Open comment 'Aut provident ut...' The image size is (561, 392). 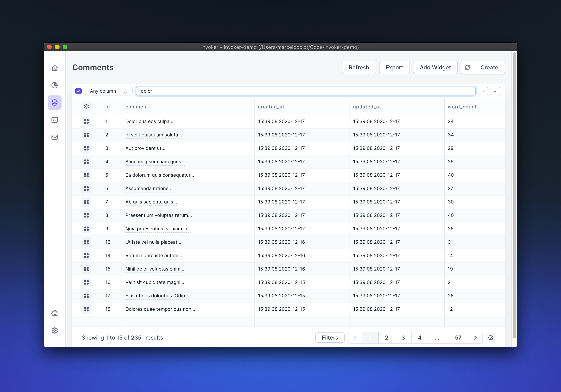point(145,148)
